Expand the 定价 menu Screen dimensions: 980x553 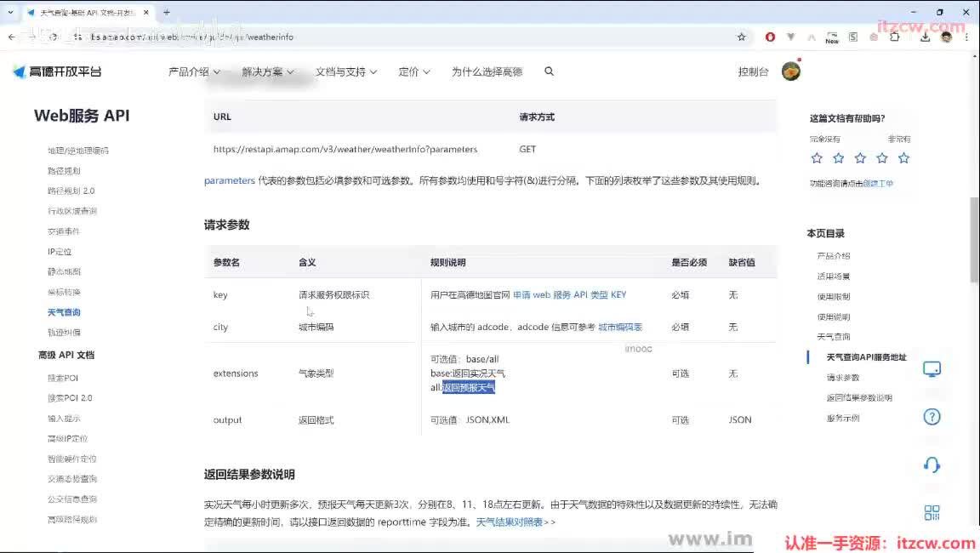tap(413, 71)
